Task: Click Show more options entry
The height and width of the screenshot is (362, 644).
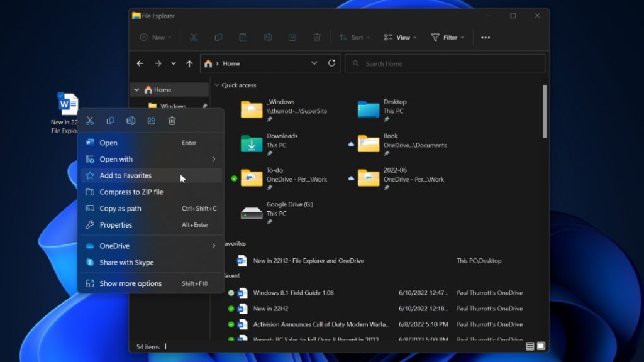Action: [130, 284]
